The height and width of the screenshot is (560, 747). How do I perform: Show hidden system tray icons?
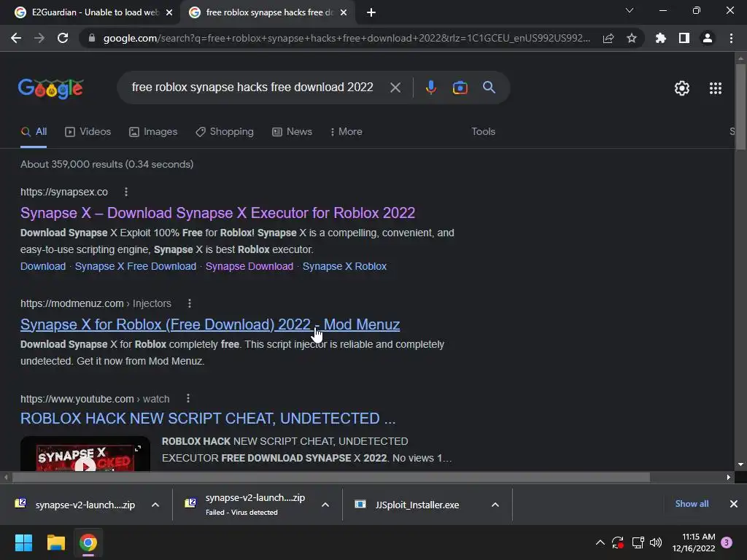(600, 542)
